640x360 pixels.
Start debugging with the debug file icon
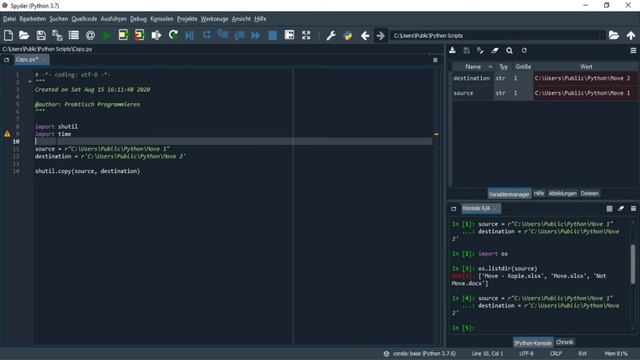pyautogui.click(x=189, y=36)
